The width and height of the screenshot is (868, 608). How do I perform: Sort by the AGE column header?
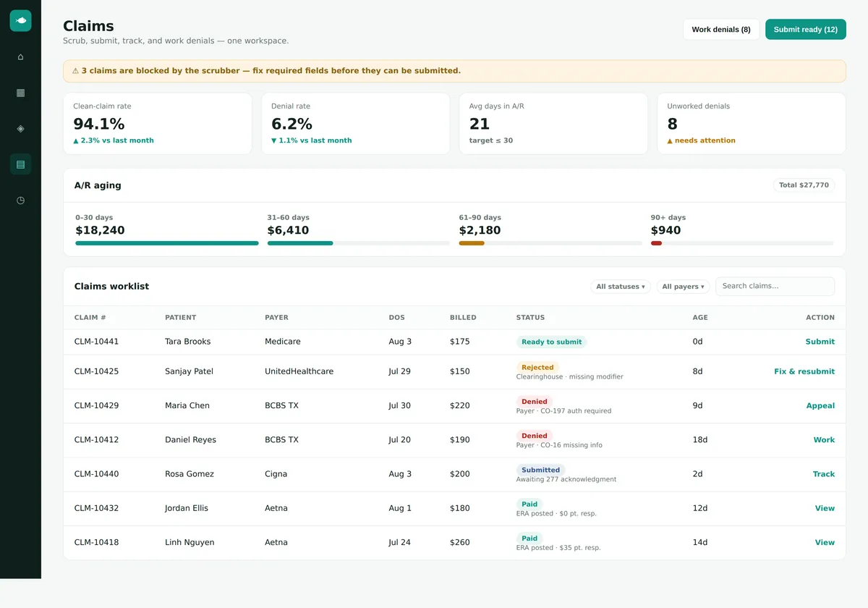(x=700, y=318)
